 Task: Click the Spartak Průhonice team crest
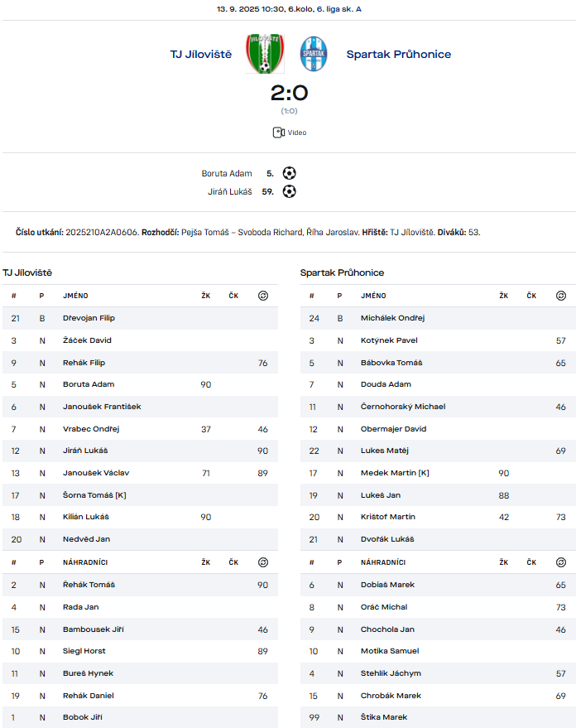[314, 54]
